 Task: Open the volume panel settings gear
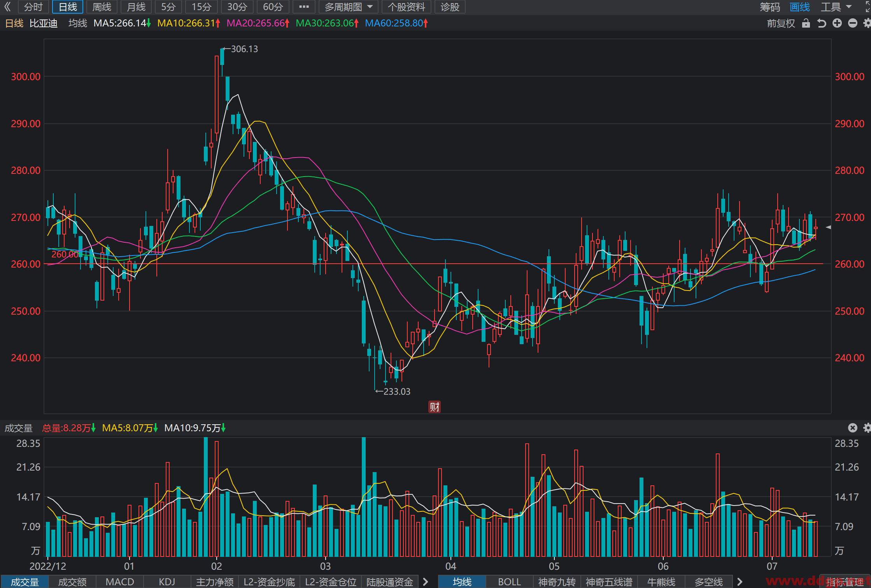tap(867, 428)
